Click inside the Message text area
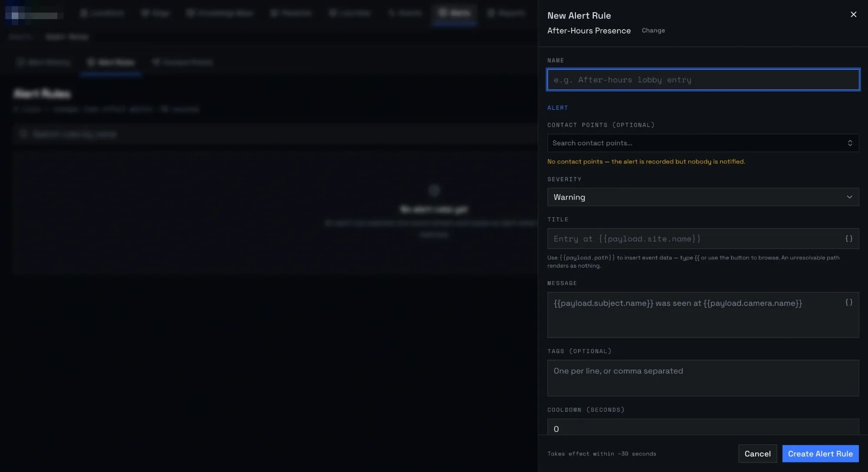Screen dimensions: 868x472 (x=703, y=315)
